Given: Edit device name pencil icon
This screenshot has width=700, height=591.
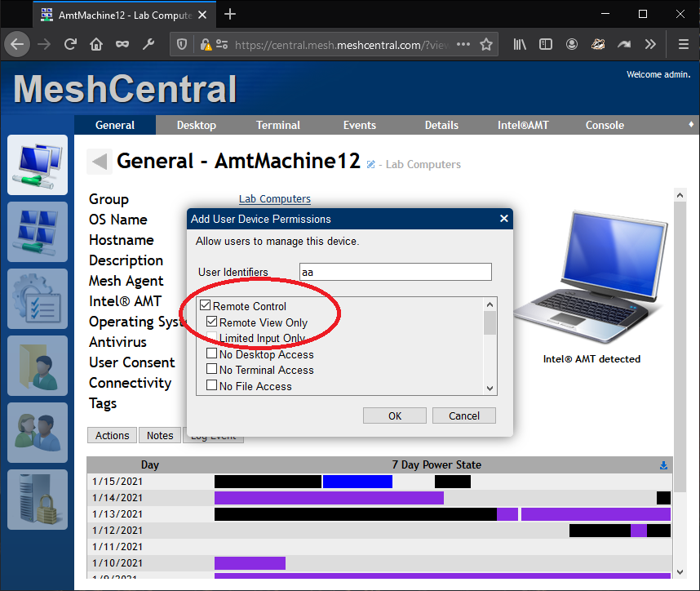Looking at the screenshot, I should 370,164.
